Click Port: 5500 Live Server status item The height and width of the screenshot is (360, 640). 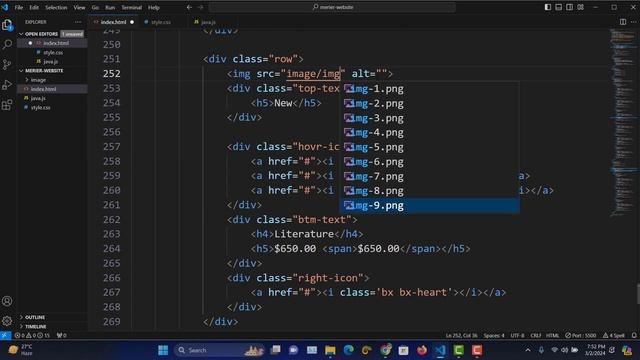580,336
